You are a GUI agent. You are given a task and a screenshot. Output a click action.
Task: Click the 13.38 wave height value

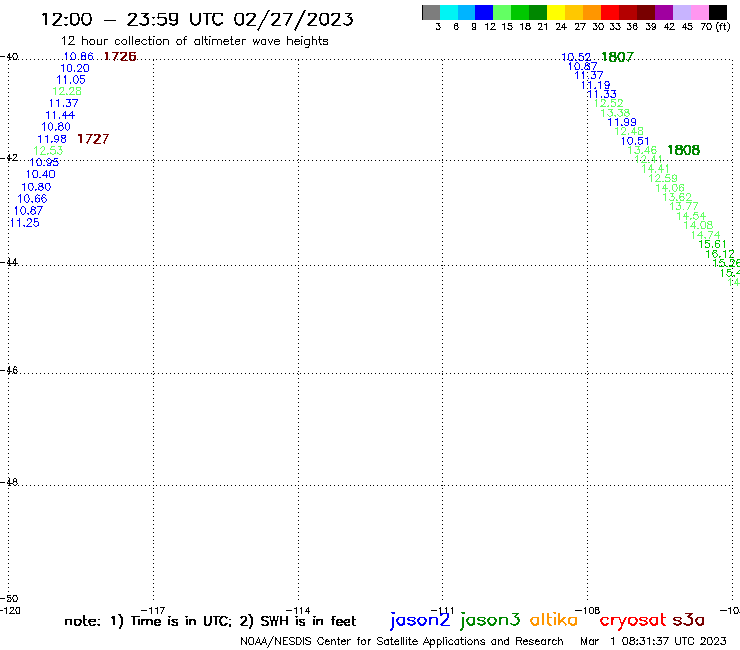pyautogui.click(x=615, y=113)
